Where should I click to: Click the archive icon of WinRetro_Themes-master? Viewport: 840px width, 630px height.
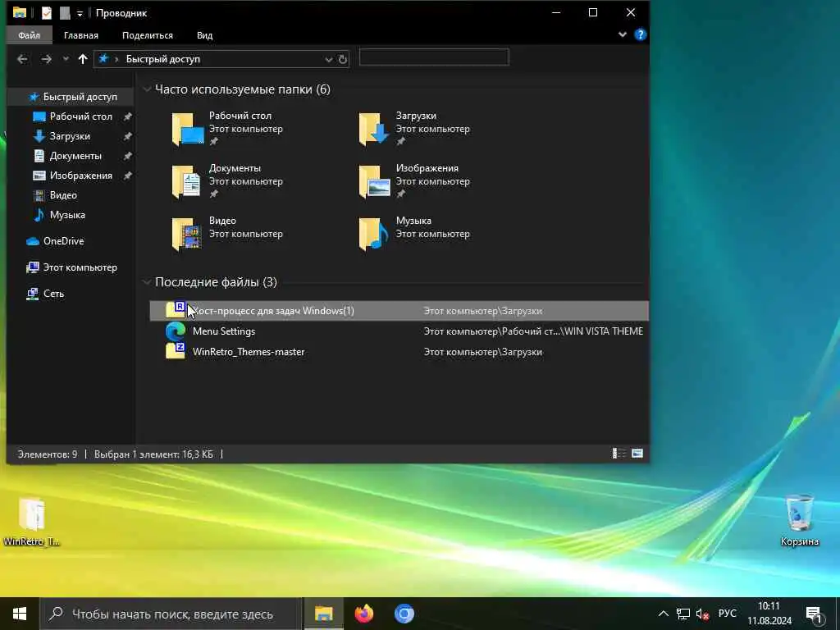click(x=176, y=351)
